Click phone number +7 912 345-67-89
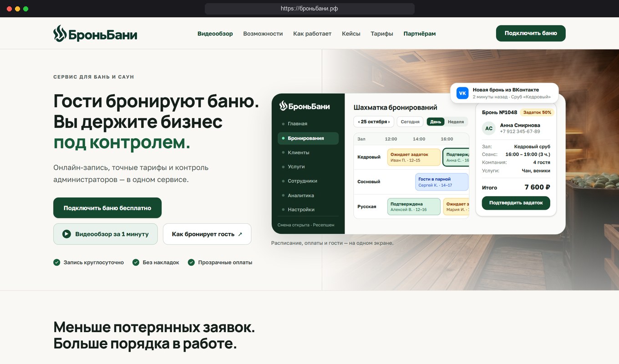The height and width of the screenshot is (364, 619). click(520, 131)
